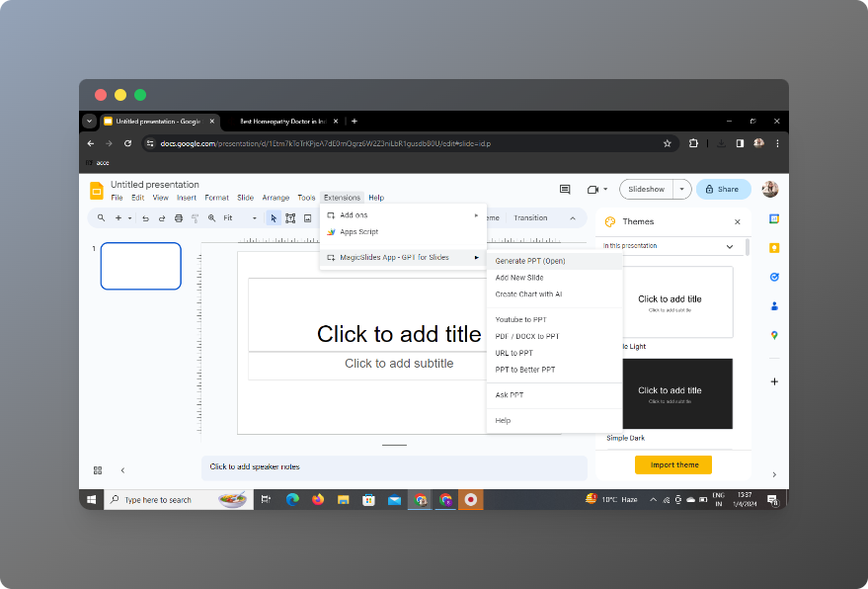Click the speaker notes field
Viewport: 868px width, 589px height.
pos(394,467)
